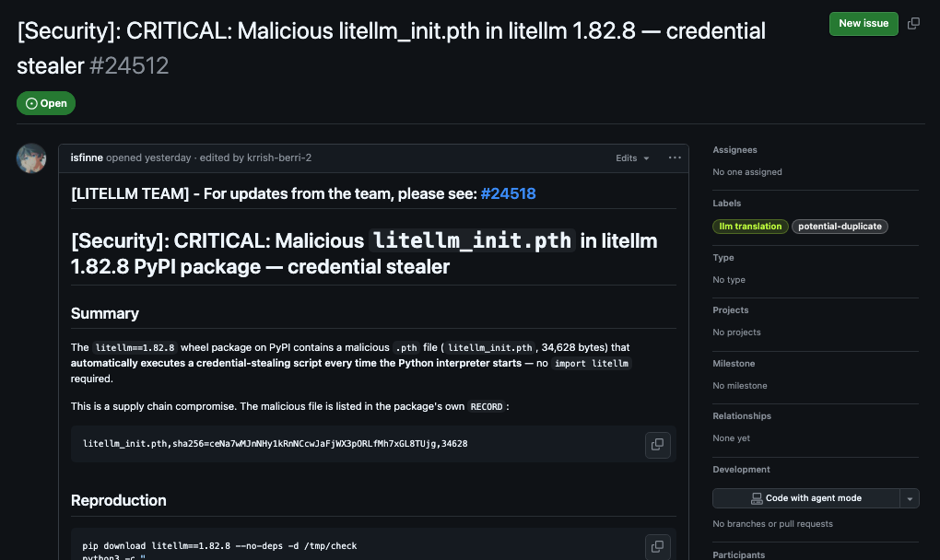Click the Projects sidebar heading
The width and height of the screenshot is (940, 560).
pos(731,310)
